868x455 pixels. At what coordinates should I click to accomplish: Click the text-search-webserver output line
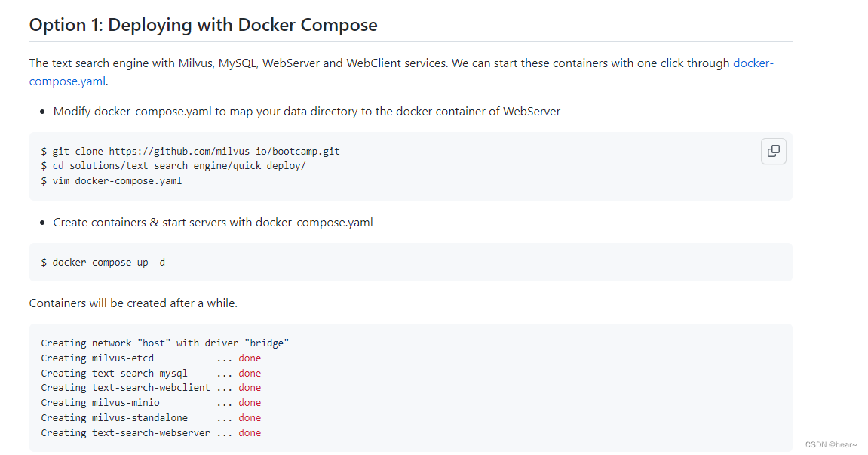coord(151,433)
